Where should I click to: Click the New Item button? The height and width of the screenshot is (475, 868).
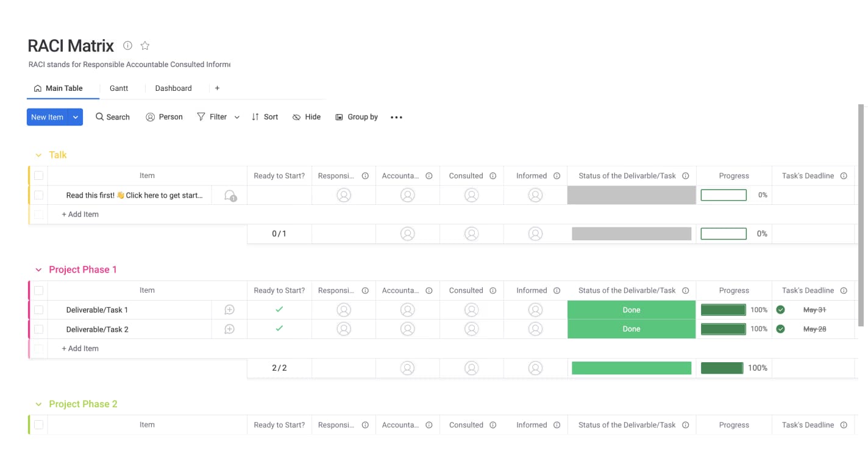pyautogui.click(x=48, y=117)
